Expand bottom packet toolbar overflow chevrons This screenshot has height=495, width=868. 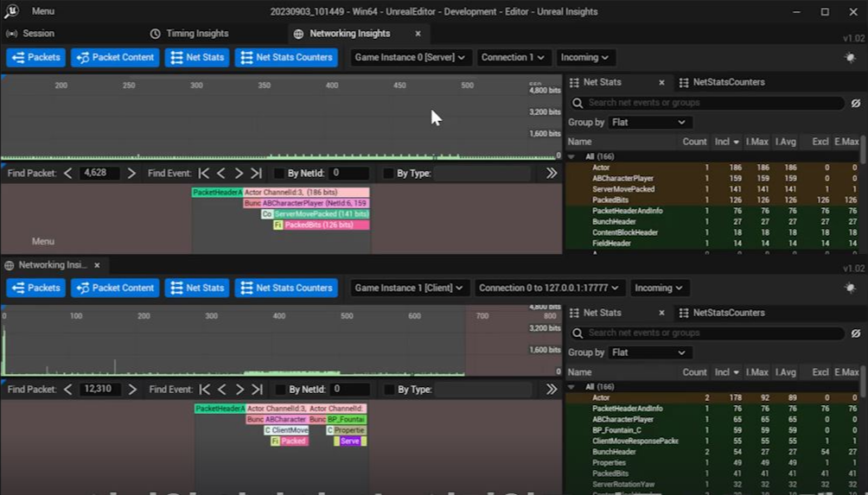click(x=552, y=390)
